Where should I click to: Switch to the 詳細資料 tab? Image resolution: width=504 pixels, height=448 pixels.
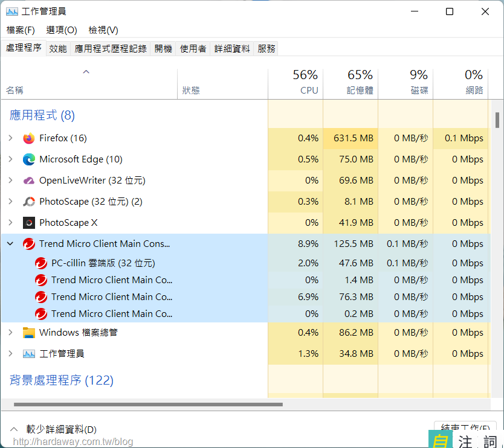tap(232, 49)
